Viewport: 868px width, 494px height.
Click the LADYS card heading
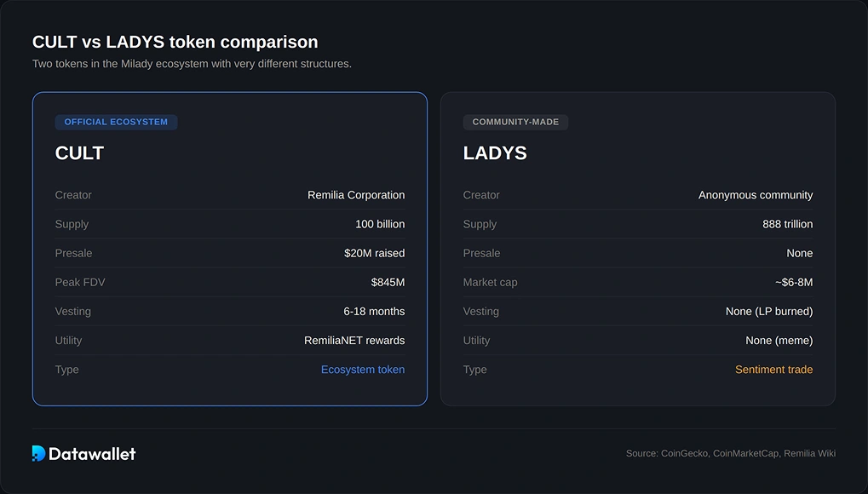point(495,152)
